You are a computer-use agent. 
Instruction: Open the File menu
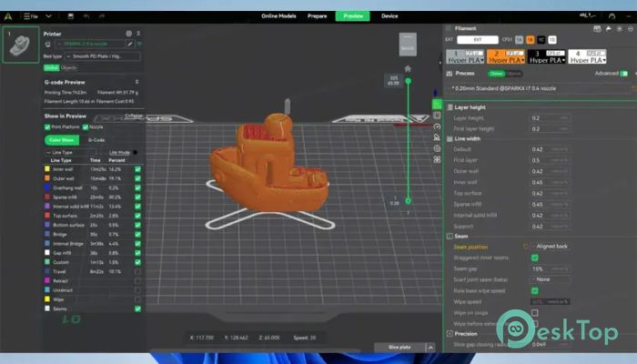pyautogui.click(x=31, y=16)
